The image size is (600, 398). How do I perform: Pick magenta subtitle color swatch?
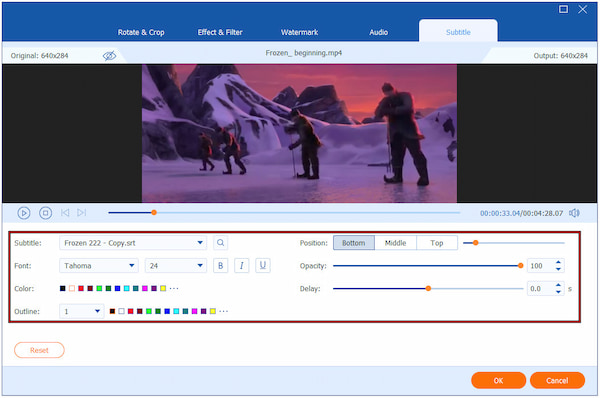tap(145, 289)
